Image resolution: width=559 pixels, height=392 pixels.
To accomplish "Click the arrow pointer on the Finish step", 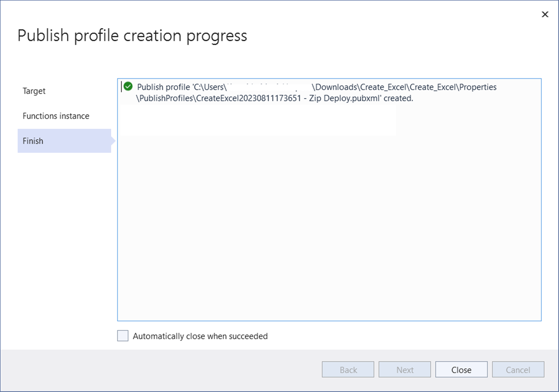I will 113,141.
